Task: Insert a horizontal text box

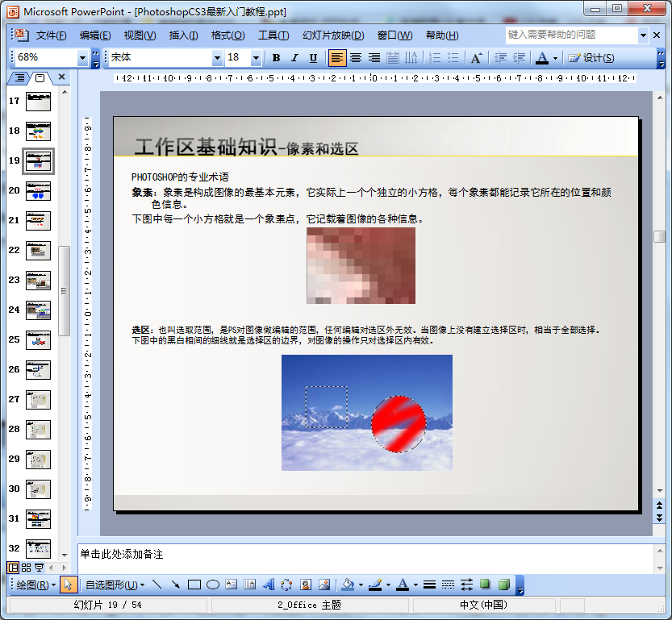Action: (231, 585)
